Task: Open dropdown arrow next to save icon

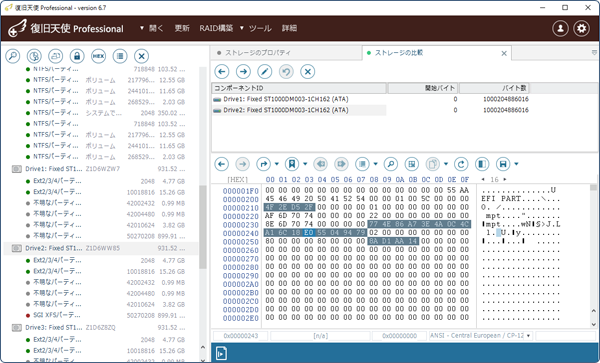Action: pos(516,164)
